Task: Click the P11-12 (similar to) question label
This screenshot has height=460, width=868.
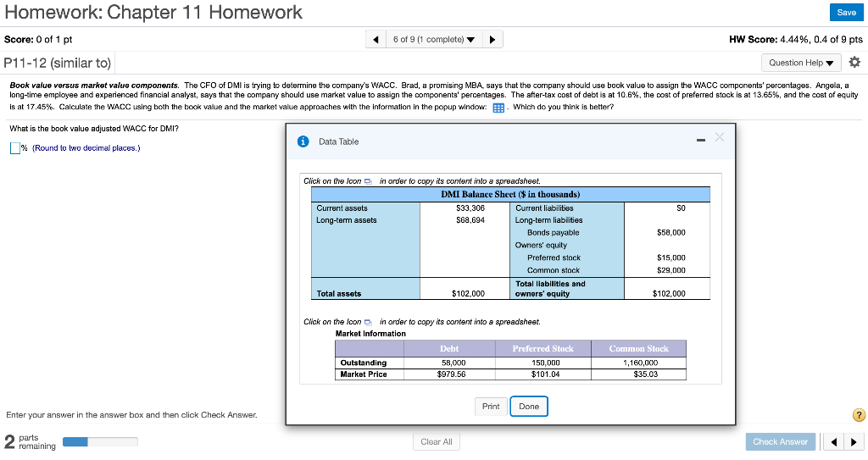Action: 58,63
